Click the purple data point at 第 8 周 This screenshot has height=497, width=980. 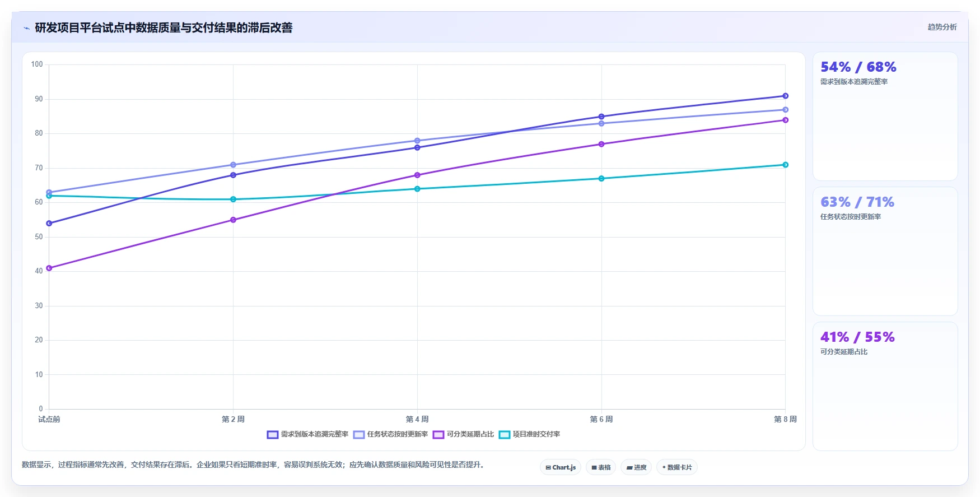pyautogui.click(x=785, y=120)
